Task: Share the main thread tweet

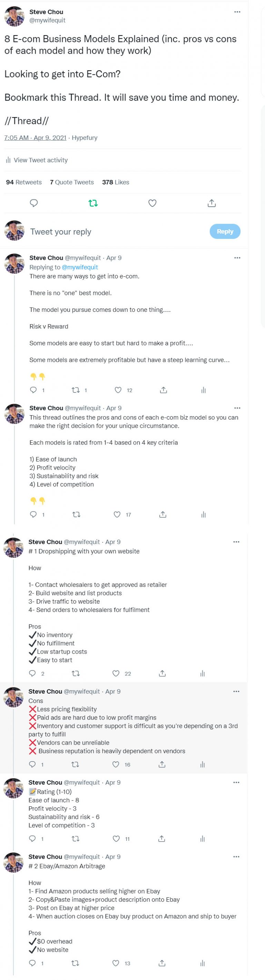Action: pos(212,203)
